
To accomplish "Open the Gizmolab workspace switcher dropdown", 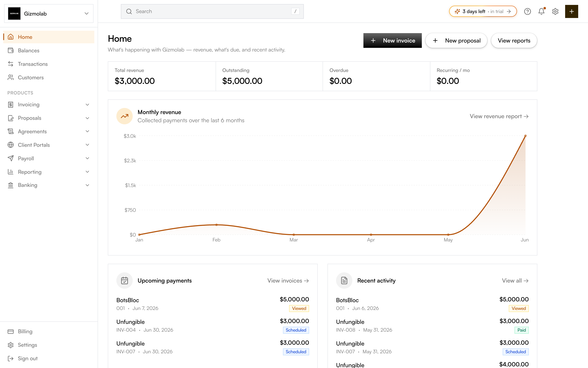I will coord(49,14).
